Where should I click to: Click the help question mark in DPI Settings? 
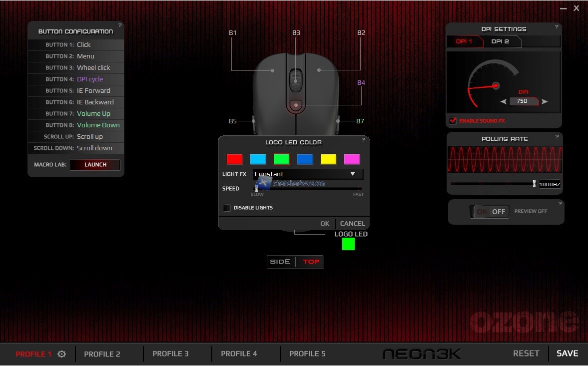pos(557,27)
